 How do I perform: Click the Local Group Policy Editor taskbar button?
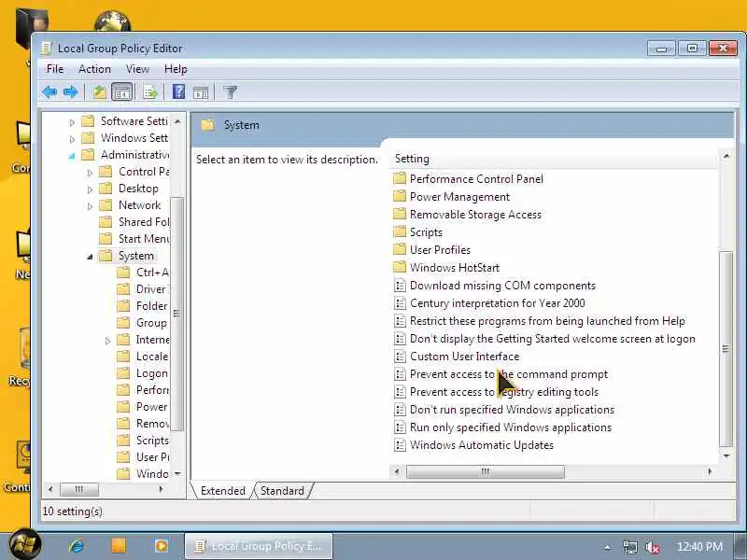tap(259, 546)
